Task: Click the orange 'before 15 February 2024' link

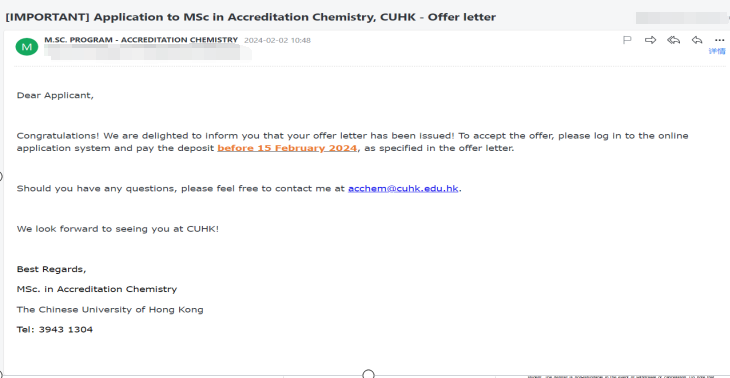Action: pos(287,148)
